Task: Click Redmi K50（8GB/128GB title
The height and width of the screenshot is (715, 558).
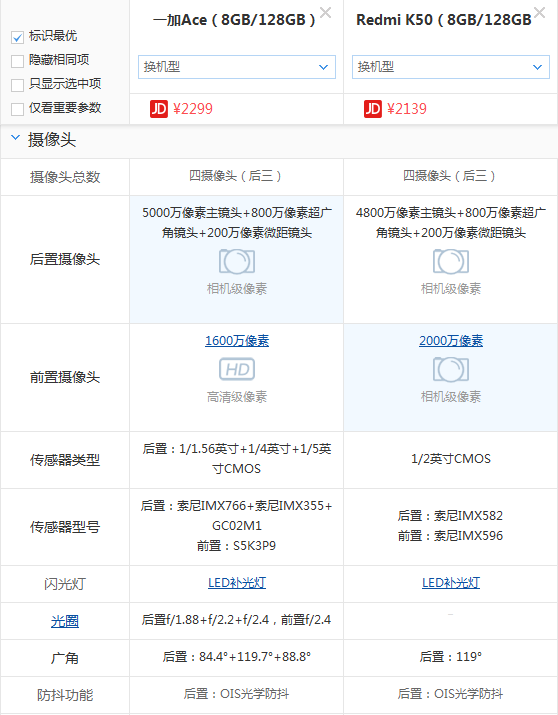Action: coord(444,20)
